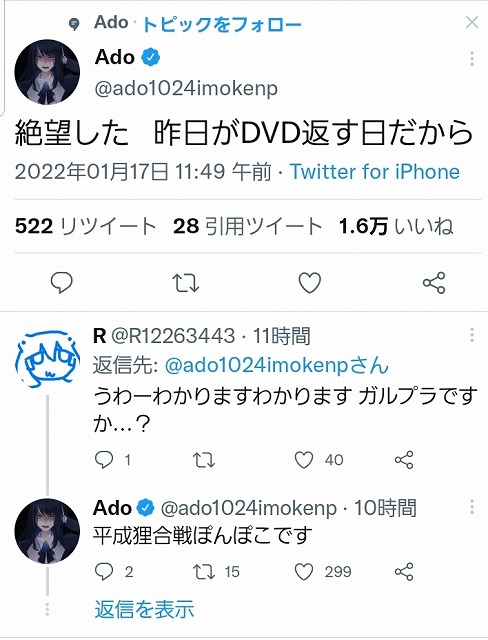Dismiss the topic suggestion with X
The height and width of the screenshot is (640, 488).
[472, 22]
